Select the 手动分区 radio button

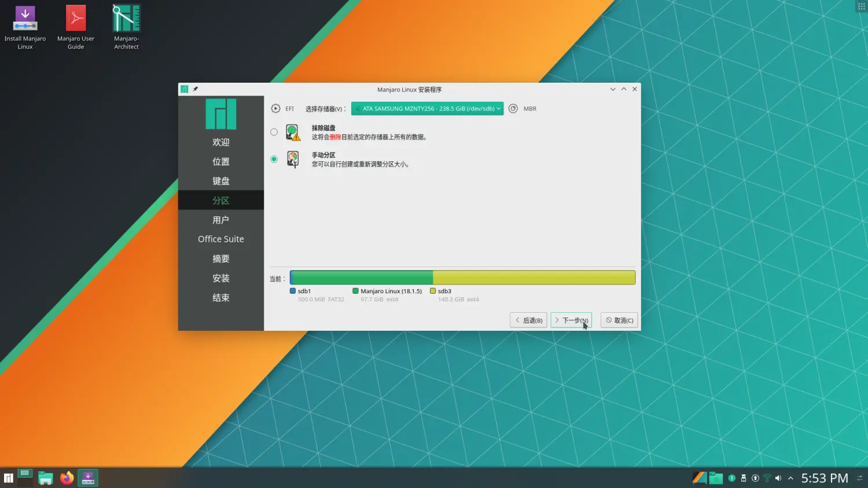(x=274, y=159)
